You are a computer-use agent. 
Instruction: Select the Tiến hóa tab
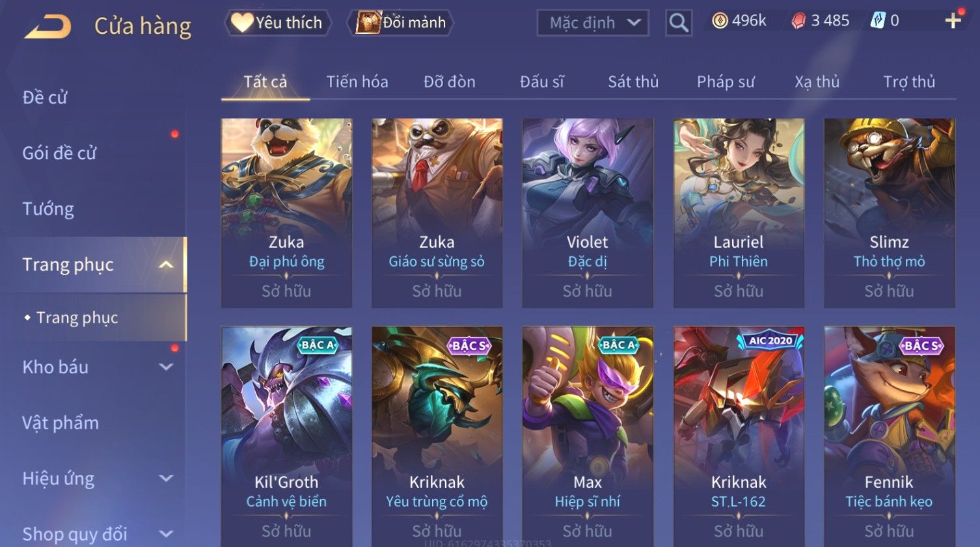pyautogui.click(x=357, y=82)
